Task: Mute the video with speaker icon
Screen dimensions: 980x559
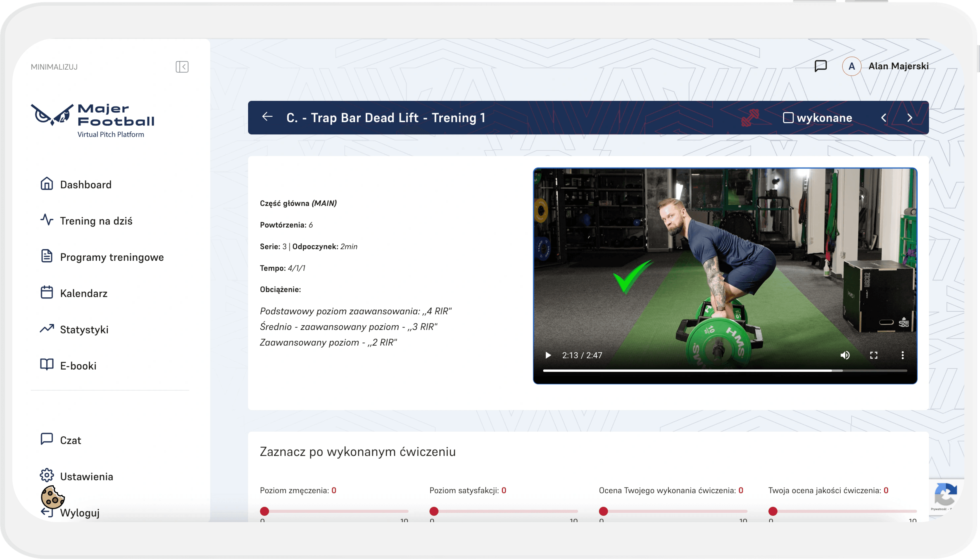Action: click(845, 355)
